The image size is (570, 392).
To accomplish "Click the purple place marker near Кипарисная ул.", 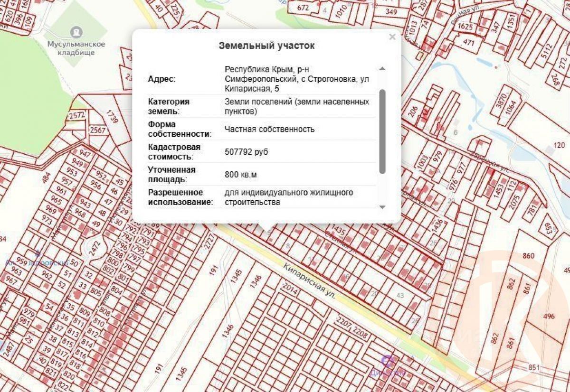I will pyautogui.click(x=389, y=362).
